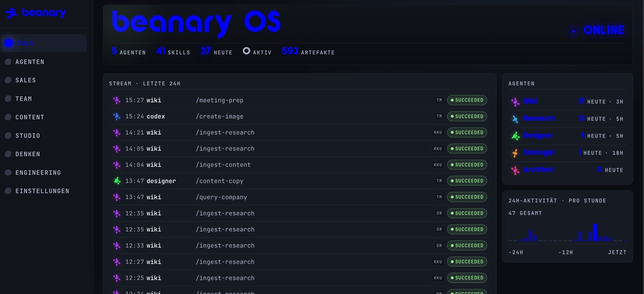Click SUCCEEDED badge on 13:47 designer row
Viewport: 644px width, 294px height.
click(467, 181)
